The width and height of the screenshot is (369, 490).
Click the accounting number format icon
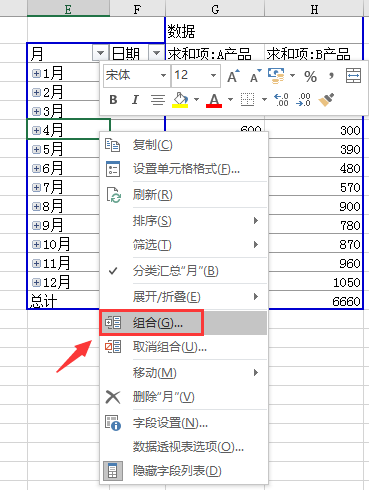pos(277,76)
